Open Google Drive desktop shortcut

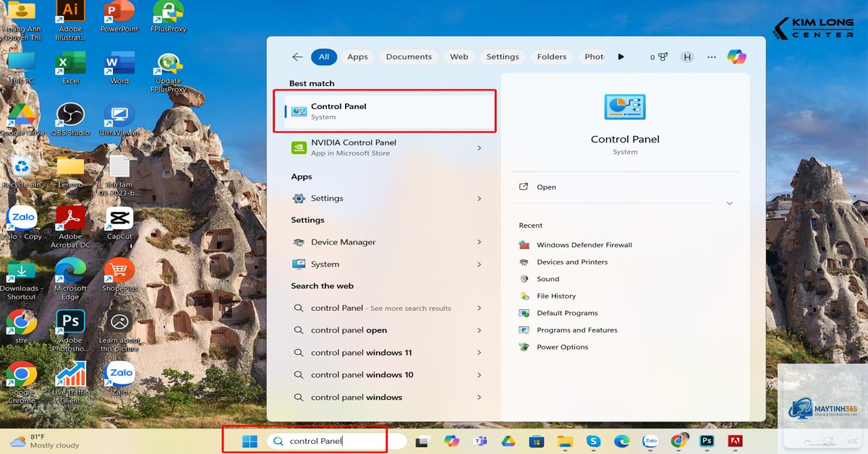coord(22,120)
